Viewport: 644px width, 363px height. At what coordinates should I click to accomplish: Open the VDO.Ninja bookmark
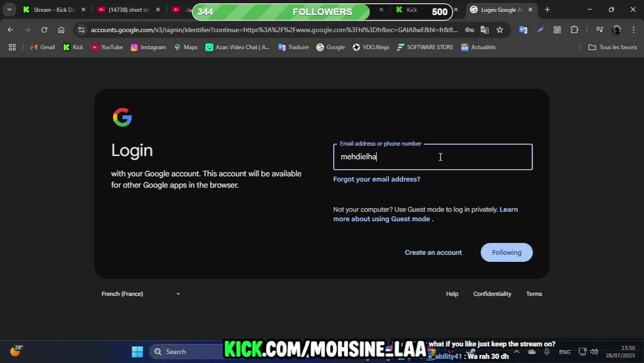[x=371, y=47]
